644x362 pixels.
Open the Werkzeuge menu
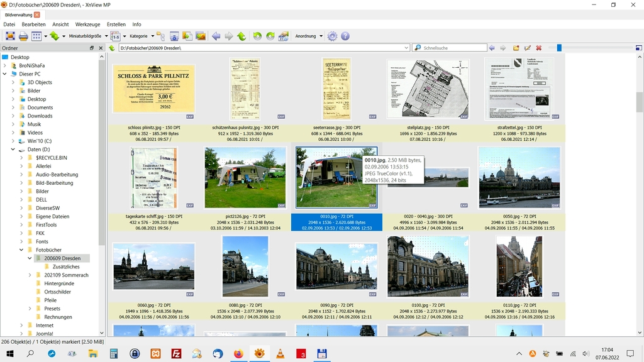[x=87, y=25]
